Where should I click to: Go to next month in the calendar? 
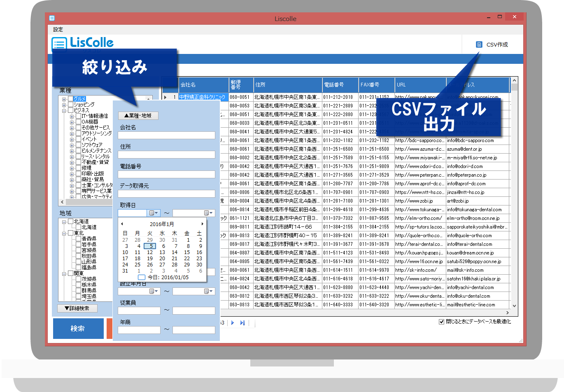(202, 224)
